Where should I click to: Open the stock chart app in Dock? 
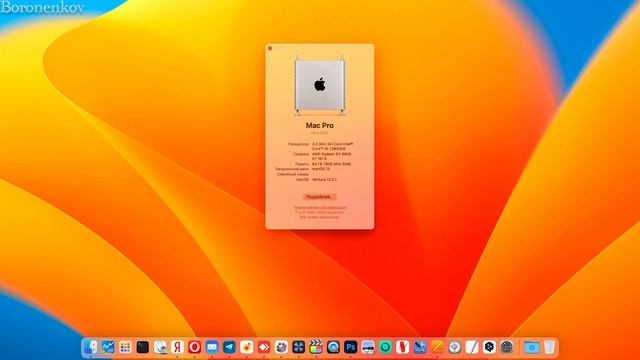108,347
